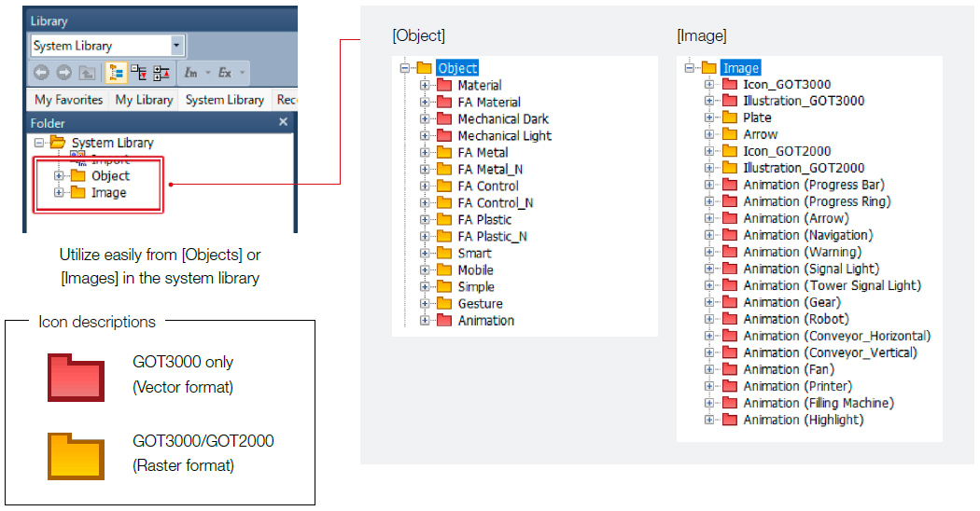This screenshot has width=980, height=511.
Task: Select Animation (Filling Machine) folder
Action: [x=818, y=403]
